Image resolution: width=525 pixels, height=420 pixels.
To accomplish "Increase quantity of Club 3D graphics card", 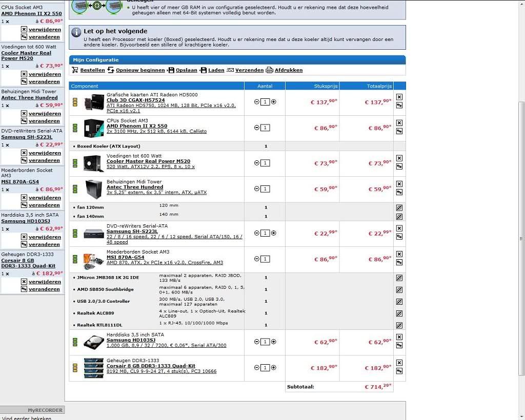I will pos(273,102).
